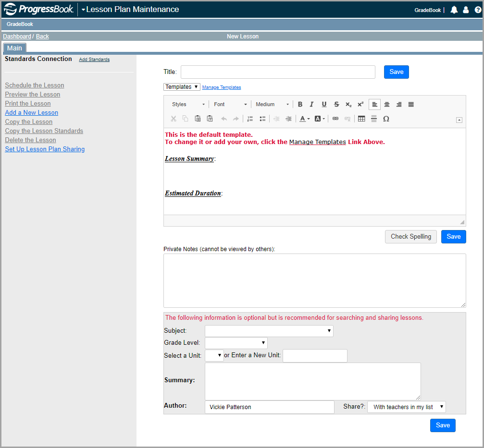Apply subscript formatting

(348, 104)
